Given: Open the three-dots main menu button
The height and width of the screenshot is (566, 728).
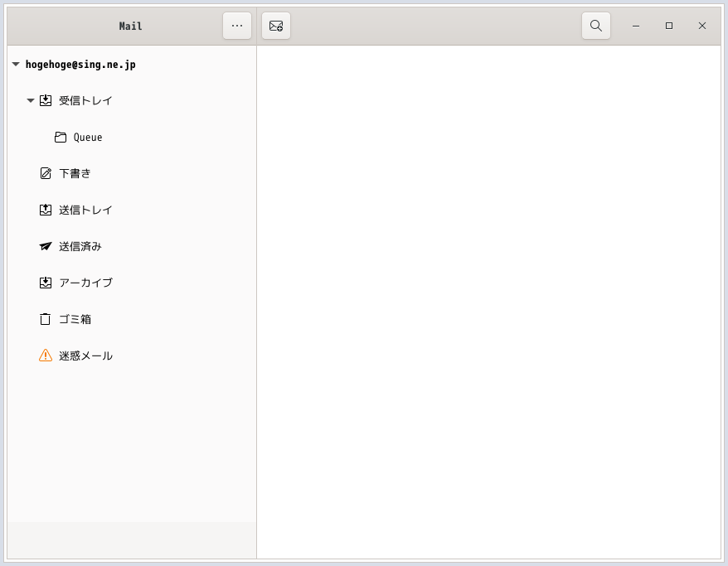Looking at the screenshot, I should 237,26.
